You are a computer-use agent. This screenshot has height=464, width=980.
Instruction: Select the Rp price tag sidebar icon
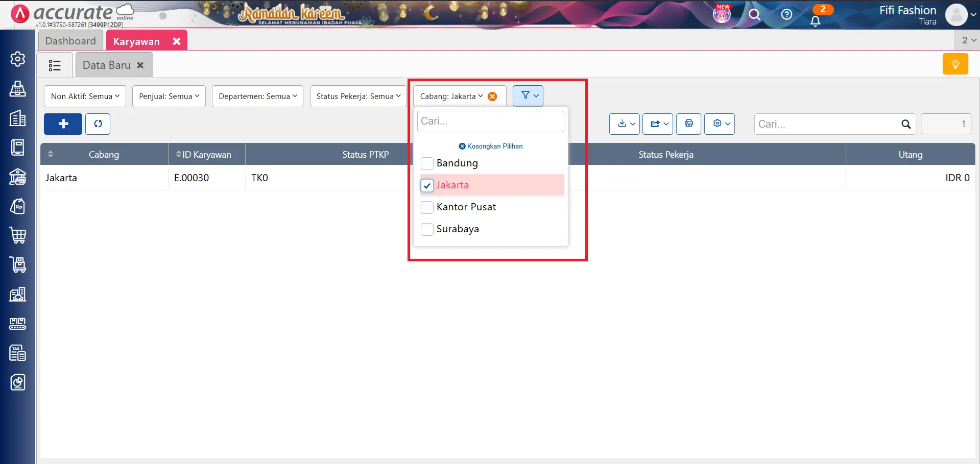coord(18,206)
